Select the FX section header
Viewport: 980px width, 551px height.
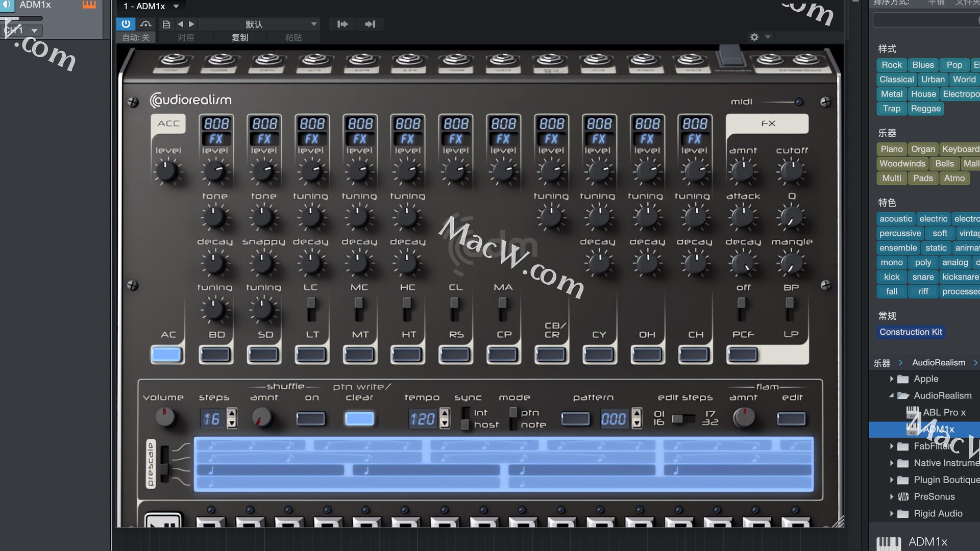point(768,123)
